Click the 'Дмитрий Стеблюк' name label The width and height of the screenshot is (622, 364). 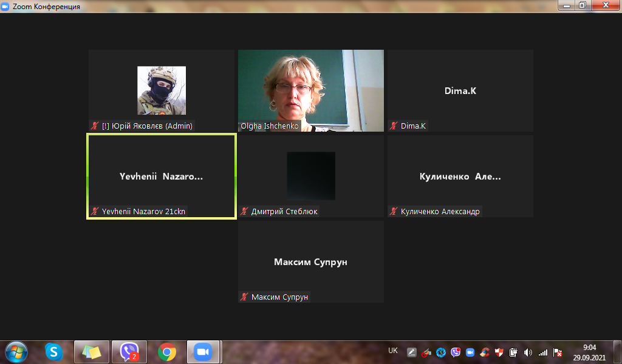pos(284,212)
